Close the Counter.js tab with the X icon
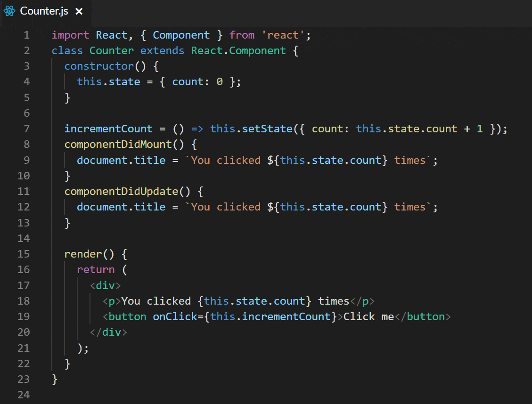Screen dimensions: 532x404 [x=78, y=11]
